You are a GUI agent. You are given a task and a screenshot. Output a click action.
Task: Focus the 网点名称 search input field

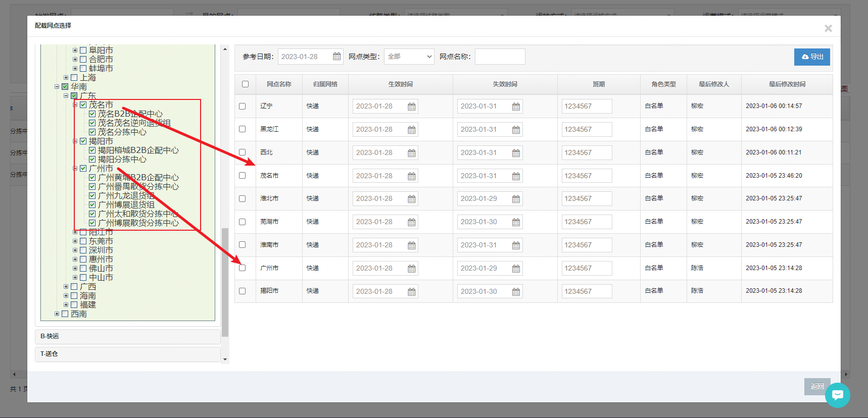pos(500,57)
